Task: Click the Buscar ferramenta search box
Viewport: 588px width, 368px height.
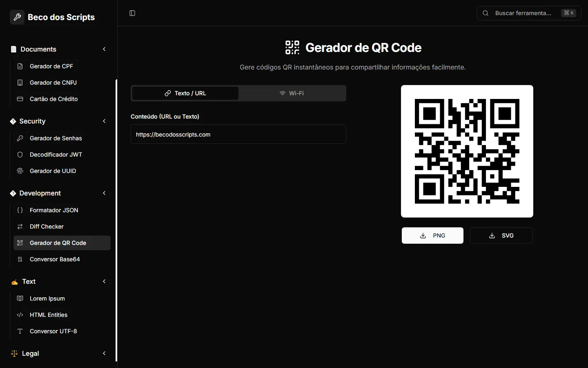Action: [529, 13]
